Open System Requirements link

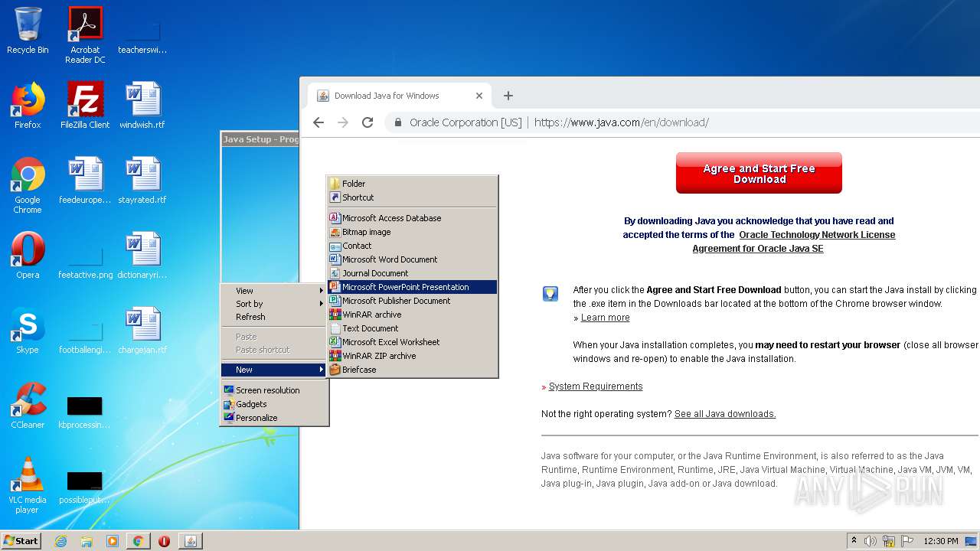[596, 386]
